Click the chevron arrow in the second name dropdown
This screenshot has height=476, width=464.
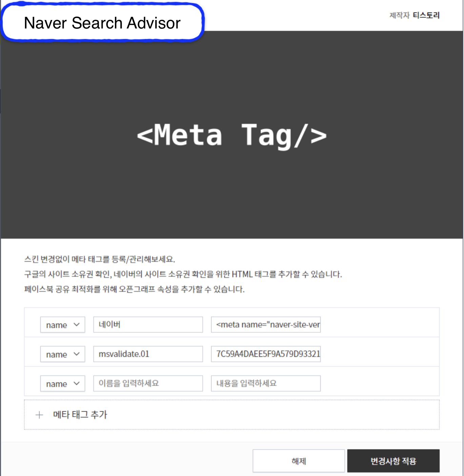pos(77,354)
